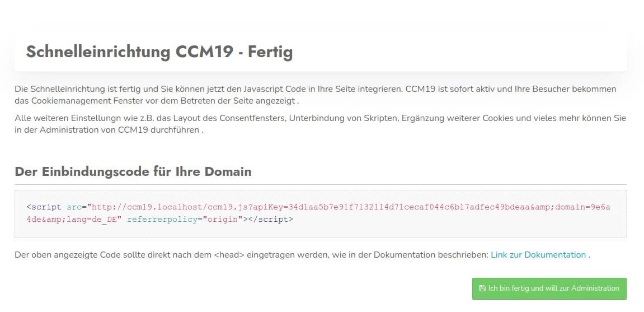Click the 'Der Einbindungscode für Ihre Domain' heading
The height and width of the screenshot is (312, 644).
133,171
